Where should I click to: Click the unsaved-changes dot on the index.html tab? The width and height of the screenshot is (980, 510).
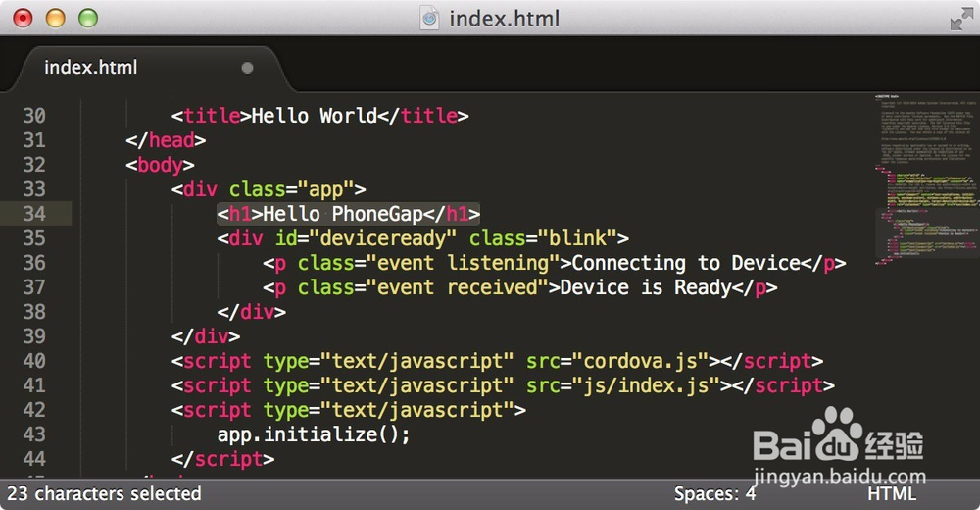[x=248, y=68]
